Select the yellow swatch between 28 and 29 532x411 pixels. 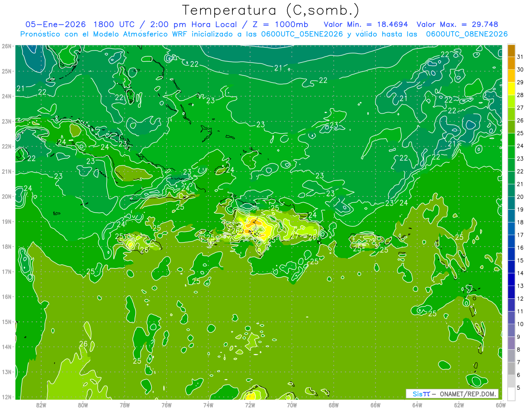[511, 89]
